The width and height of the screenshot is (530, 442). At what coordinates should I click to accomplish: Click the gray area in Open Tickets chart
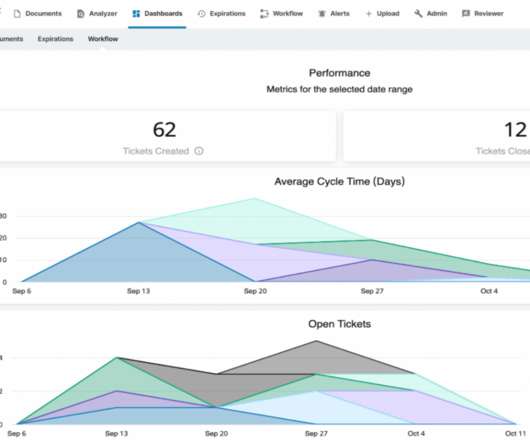[x=316, y=358]
